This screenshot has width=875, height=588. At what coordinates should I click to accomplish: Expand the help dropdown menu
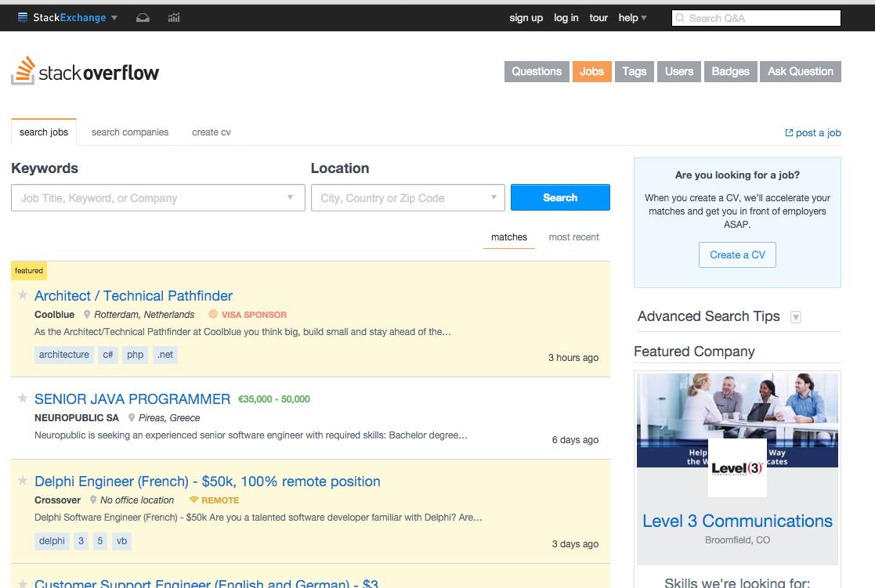[x=632, y=18]
